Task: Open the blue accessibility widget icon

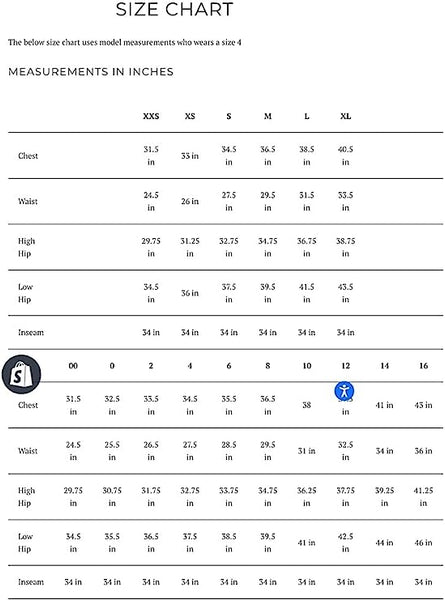Action: [344, 391]
